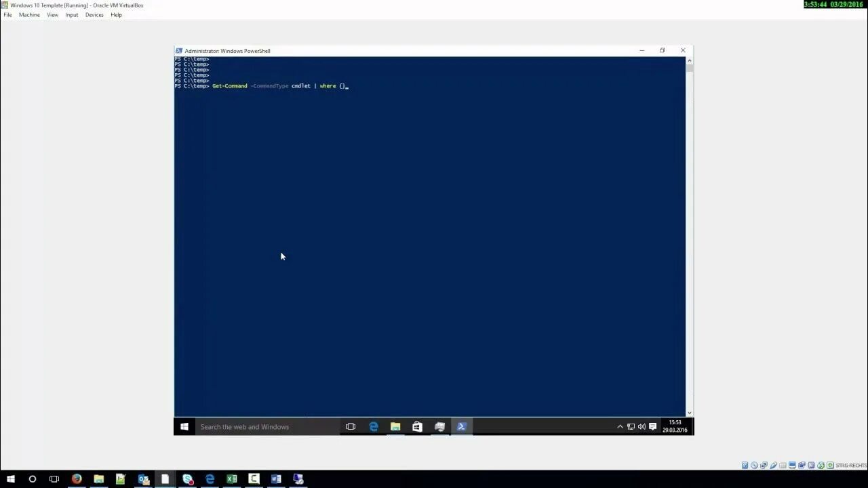Open File Explorer on the host taskbar
Viewport: 868px width, 488px height.
coord(98,479)
